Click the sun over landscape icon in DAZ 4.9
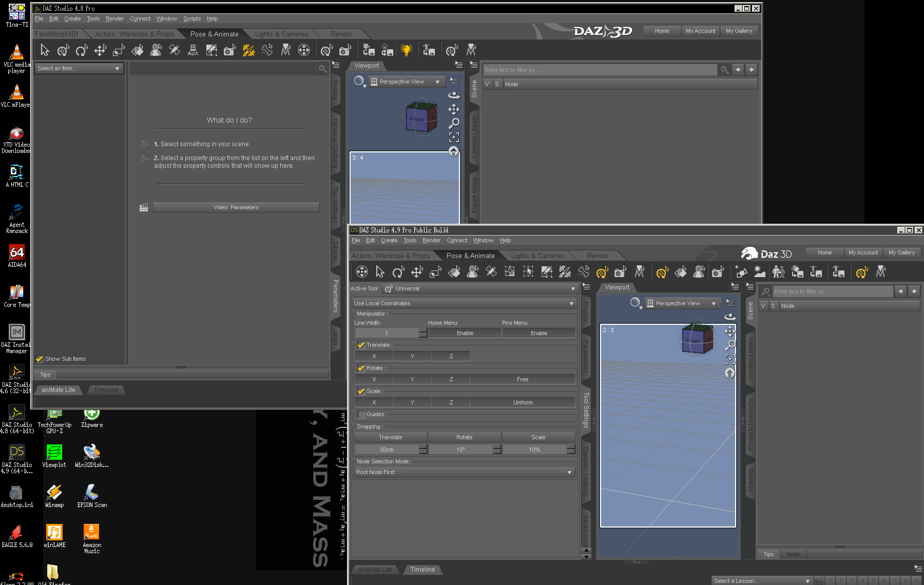 point(760,271)
